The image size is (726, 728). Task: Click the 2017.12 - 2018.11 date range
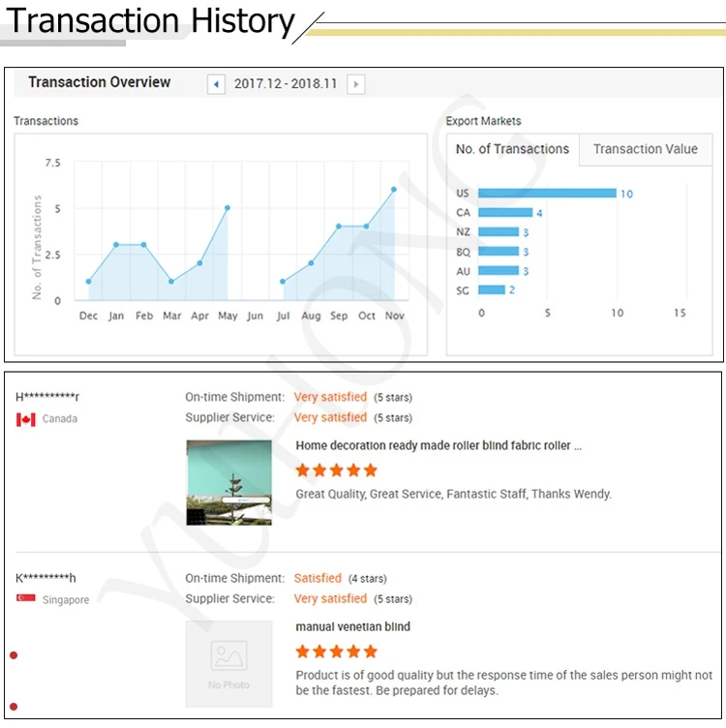[x=286, y=84]
